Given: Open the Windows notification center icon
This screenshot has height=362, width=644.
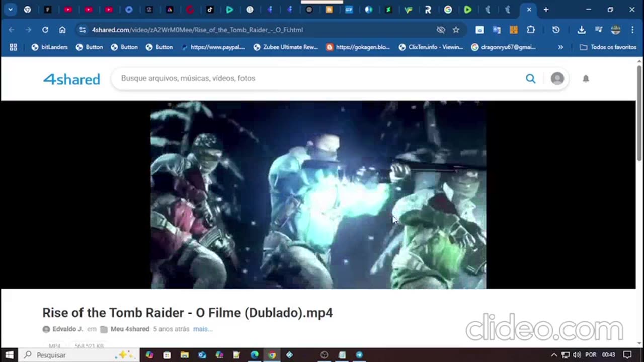Looking at the screenshot, I should coord(627,355).
